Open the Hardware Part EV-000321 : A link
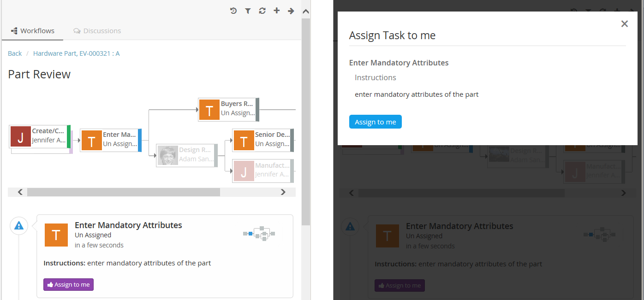This screenshot has height=300, width=644. pos(76,53)
